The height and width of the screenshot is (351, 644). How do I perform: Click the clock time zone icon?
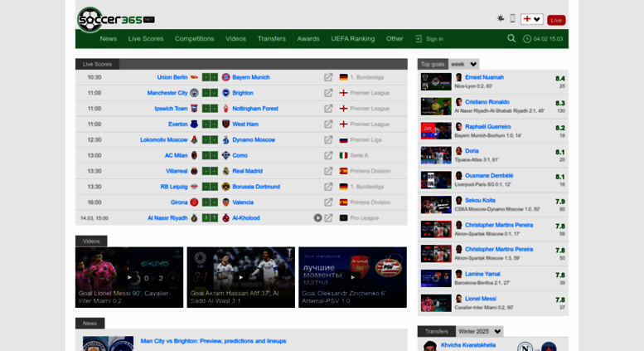(x=527, y=39)
